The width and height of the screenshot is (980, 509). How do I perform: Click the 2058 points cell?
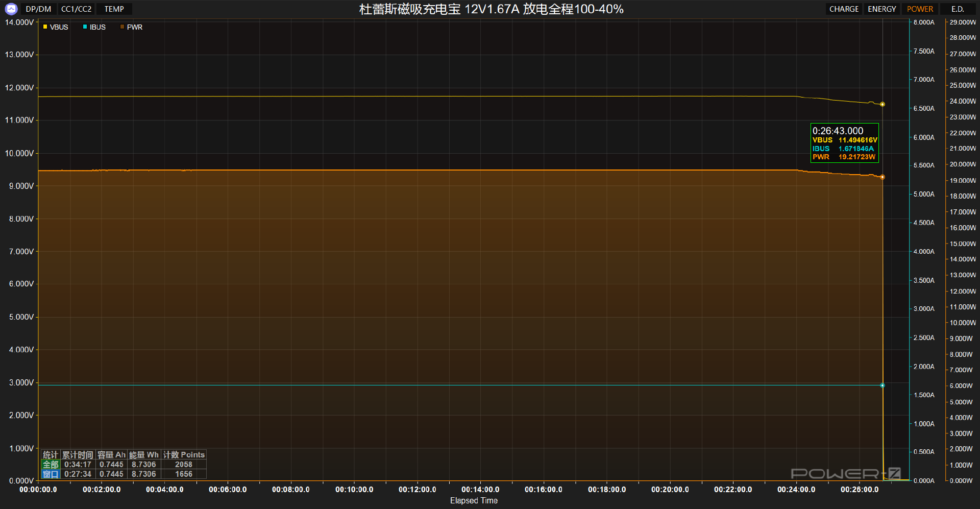point(184,465)
